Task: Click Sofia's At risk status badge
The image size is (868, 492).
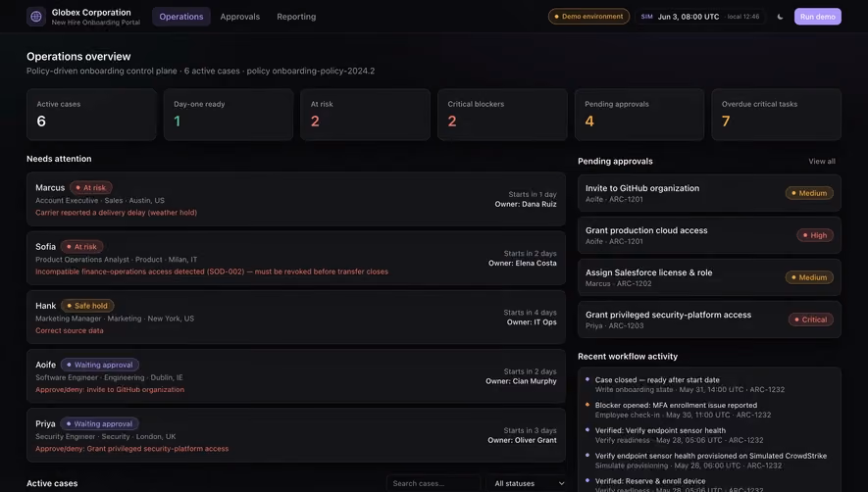Action: coord(82,247)
